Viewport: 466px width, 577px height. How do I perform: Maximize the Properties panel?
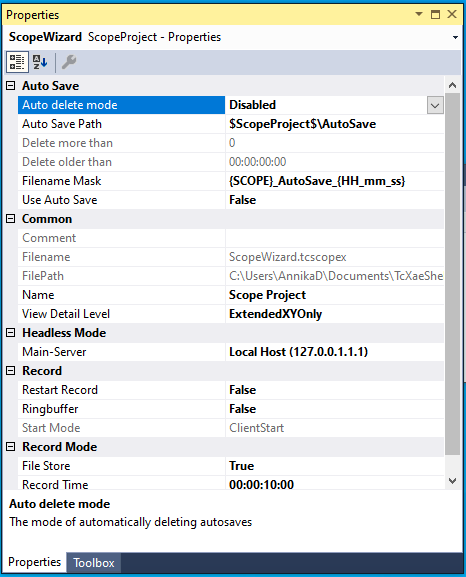click(435, 14)
